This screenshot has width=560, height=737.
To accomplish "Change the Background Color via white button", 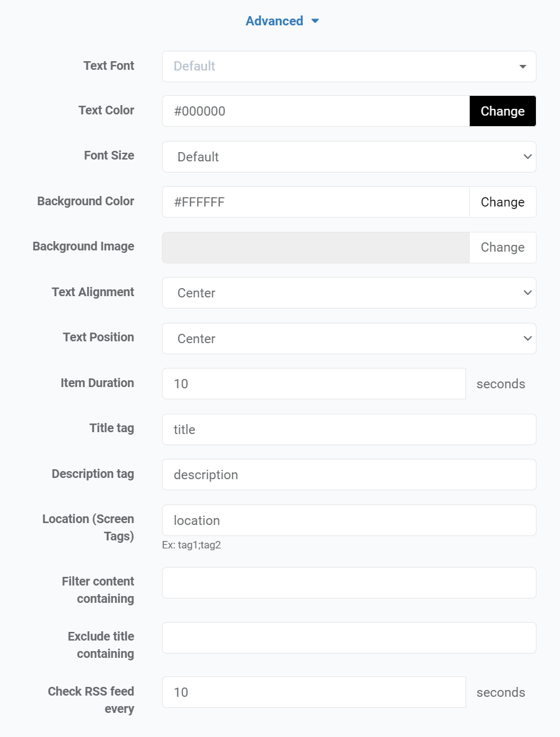I will pos(503,202).
